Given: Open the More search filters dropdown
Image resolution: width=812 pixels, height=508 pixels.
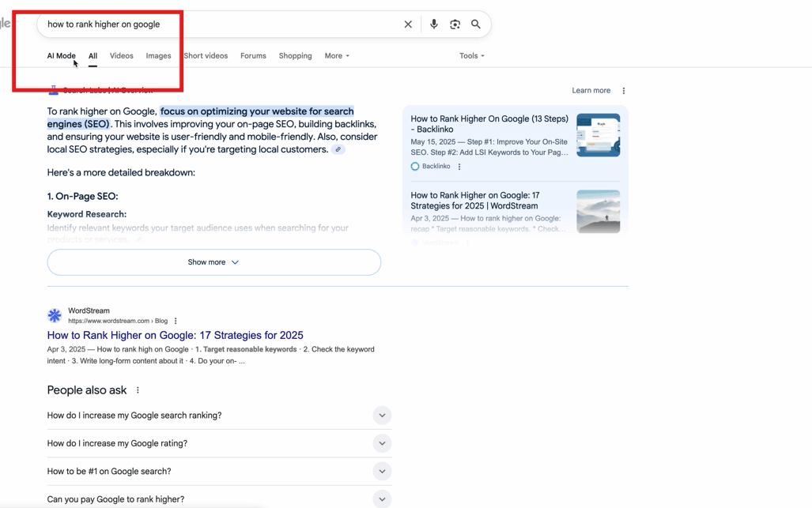Looking at the screenshot, I should pos(337,56).
